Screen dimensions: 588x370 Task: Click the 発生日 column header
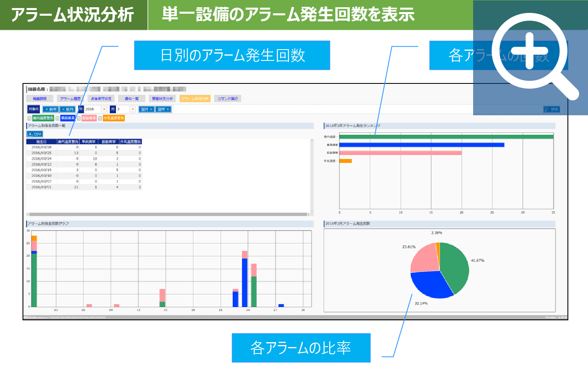[42, 142]
